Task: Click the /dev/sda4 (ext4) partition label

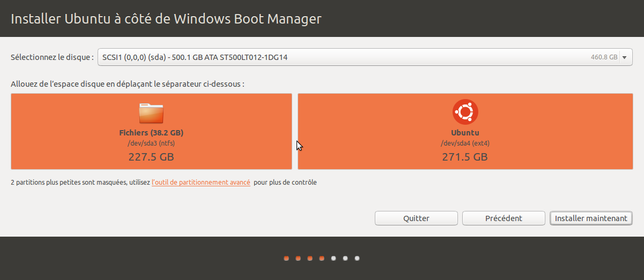Action: 465,143
